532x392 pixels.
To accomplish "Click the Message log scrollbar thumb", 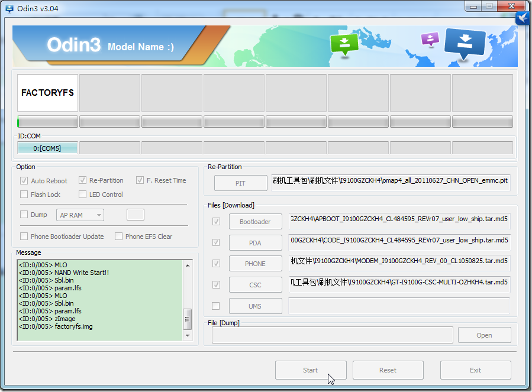I will tap(187, 319).
